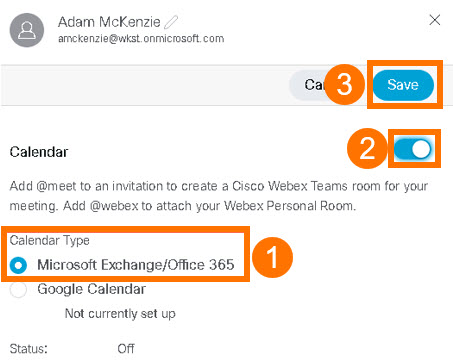Save the calendar settings
The width and height of the screenshot is (453, 363).
point(403,85)
